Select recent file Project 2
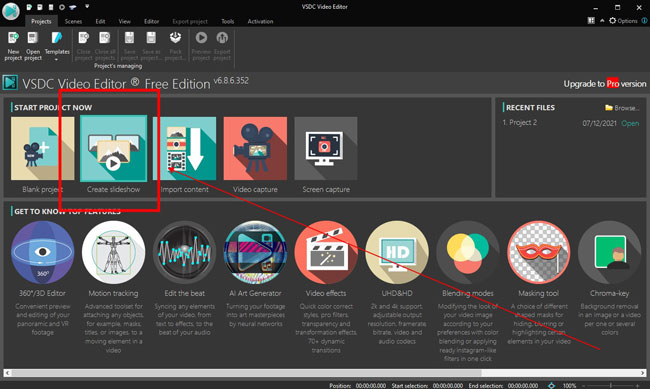Image resolution: width=650 pixels, height=389 pixels. pyautogui.click(x=520, y=123)
